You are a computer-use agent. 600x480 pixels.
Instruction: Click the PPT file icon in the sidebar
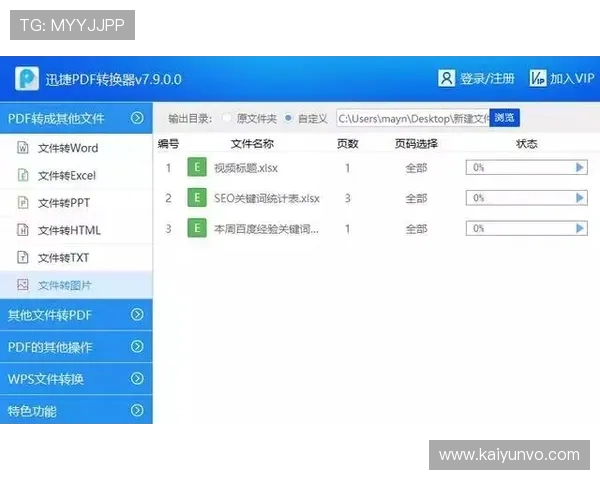pyautogui.click(x=23, y=202)
